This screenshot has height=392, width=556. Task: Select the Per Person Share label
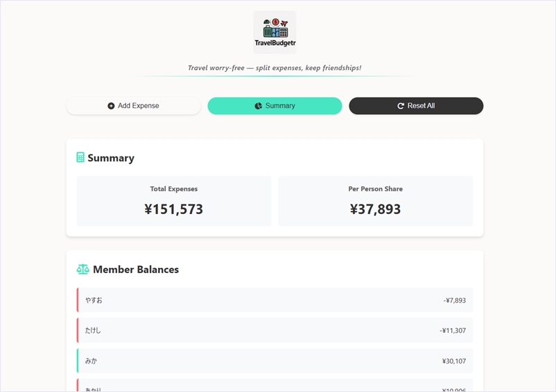coord(375,189)
